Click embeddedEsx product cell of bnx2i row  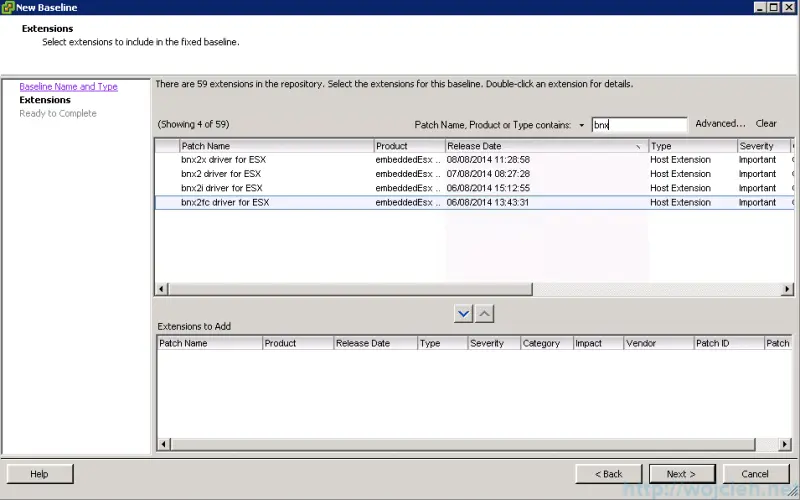(x=408, y=188)
